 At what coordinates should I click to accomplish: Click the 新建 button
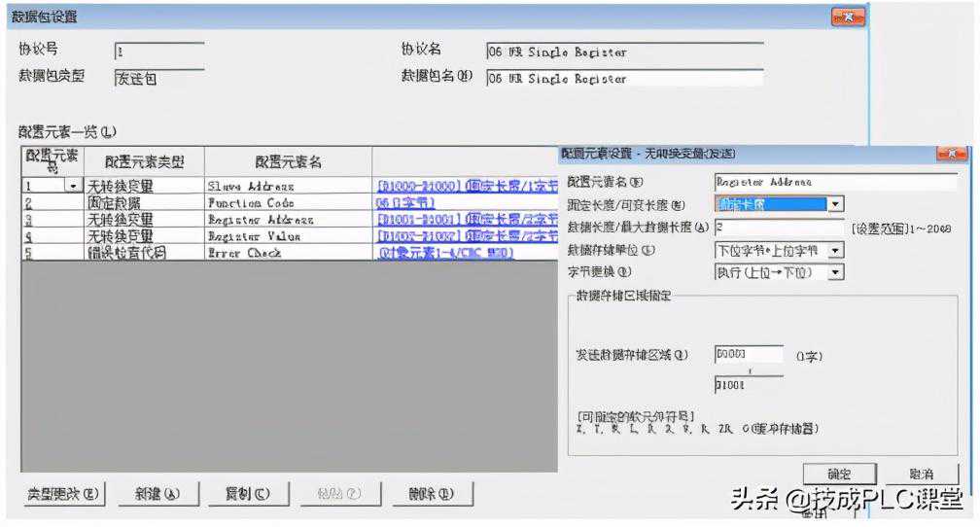pos(157,494)
